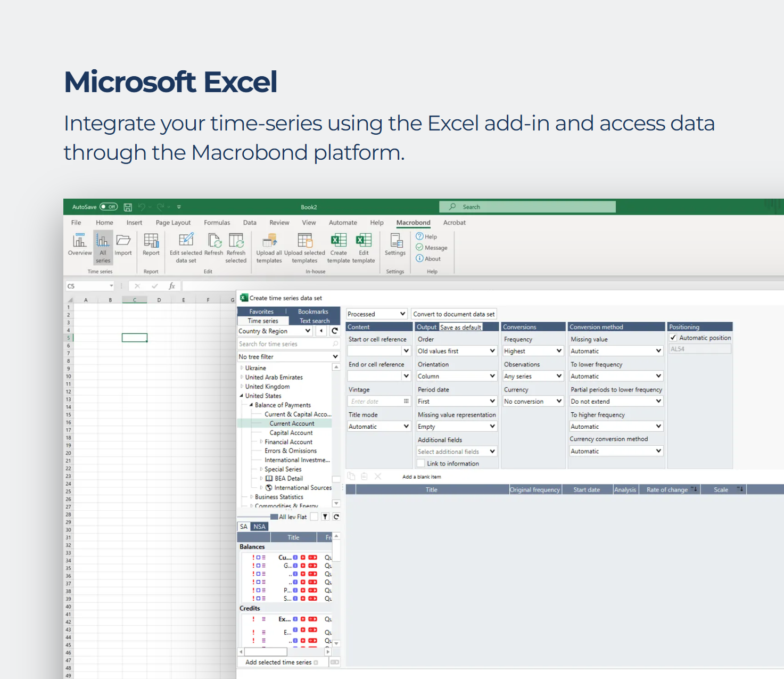Viewport: 784px width, 679px height.
Task: Click the All series ribbon button
Action: 103,248
